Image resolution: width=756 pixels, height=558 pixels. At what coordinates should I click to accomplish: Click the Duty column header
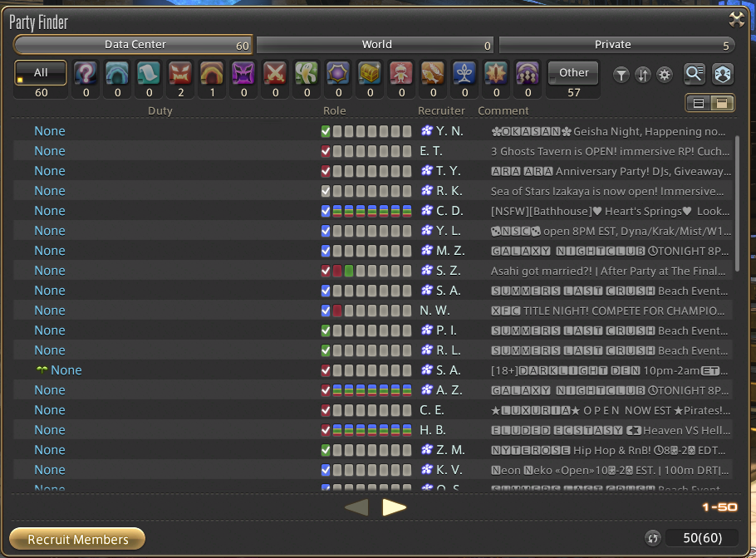tap(160, 110)
